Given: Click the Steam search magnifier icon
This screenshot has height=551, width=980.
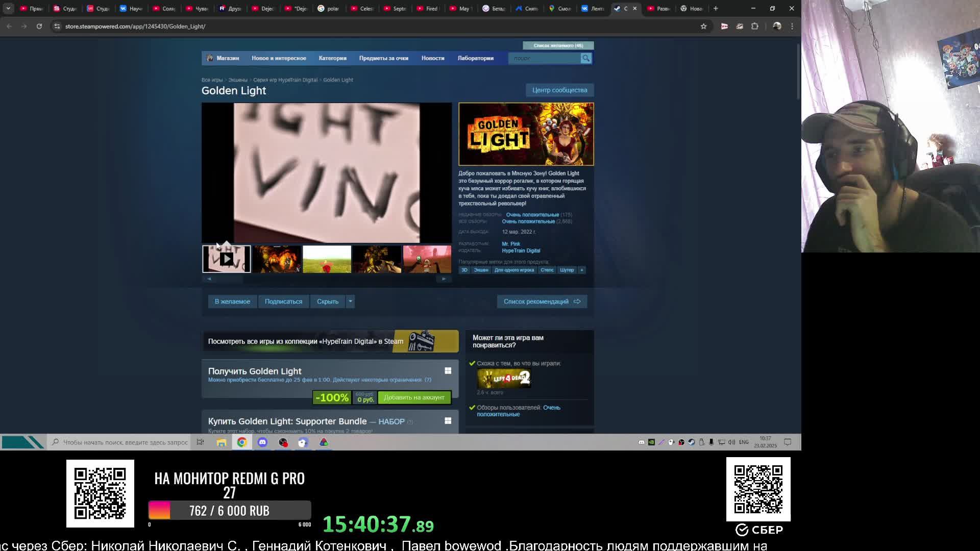Looking at the screenshot, I should 586,58.
